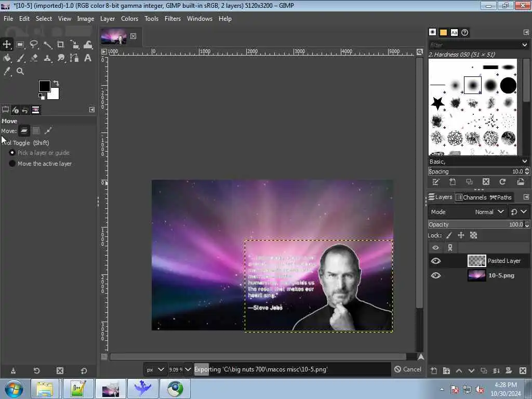Open the 'Basic,' brush tag dropdown
This screenshot has height=399, width=532.
[525, 162]
